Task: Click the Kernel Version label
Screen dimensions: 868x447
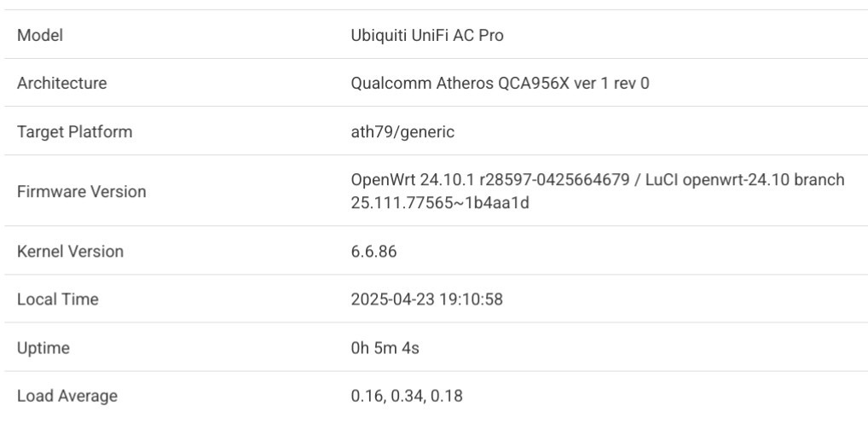Action: pos(70,252)
